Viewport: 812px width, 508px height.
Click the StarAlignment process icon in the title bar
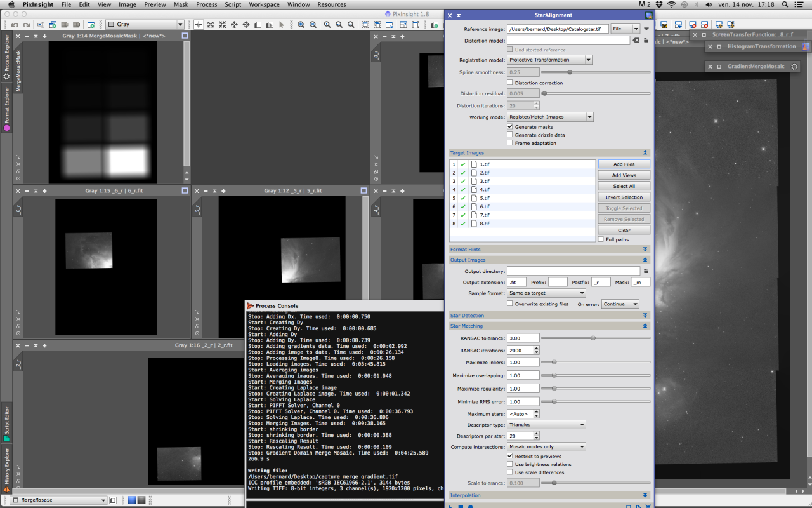pos(648,15)
